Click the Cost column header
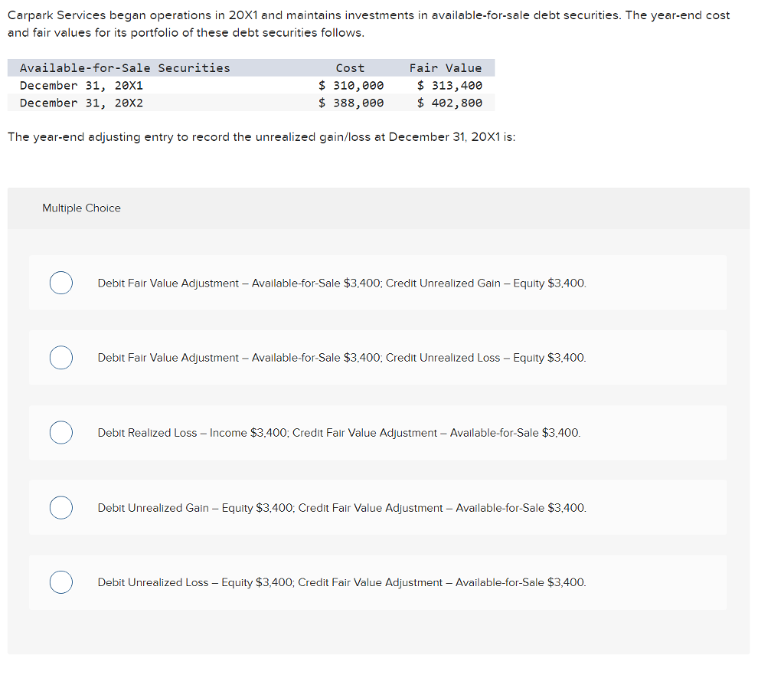The width and height of the screenshot is (784, 688). coord(350,67)
